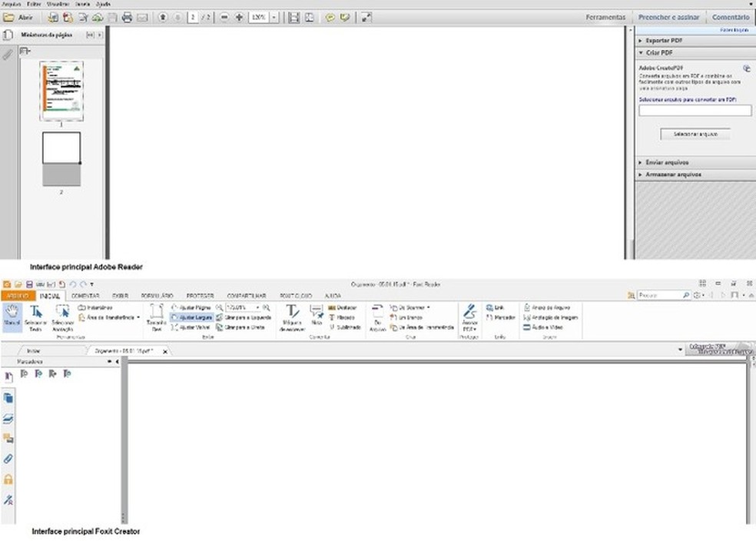Select the Máquina de escrever typewriter tool
The height and width of the screenshot is (544, 756).
[x=292, y=318]
